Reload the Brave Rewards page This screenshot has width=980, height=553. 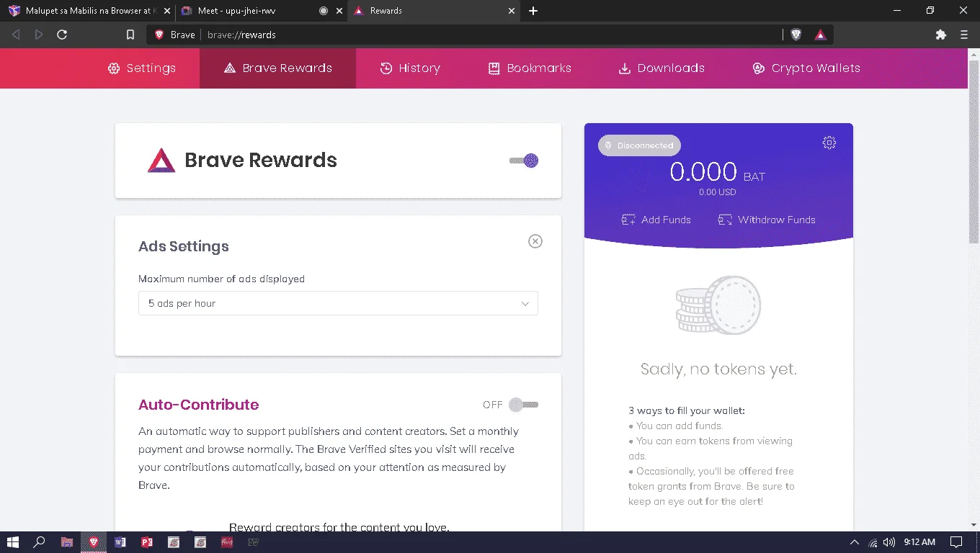click(62, 35)
